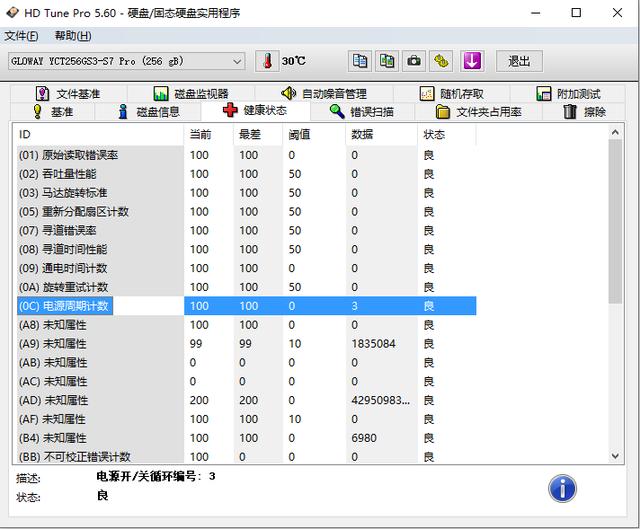Image resolution: width=640 pixels, height=529 pixels.
Task: Switch to the 自动噪音管理 tab
Action: click(324, 94)
